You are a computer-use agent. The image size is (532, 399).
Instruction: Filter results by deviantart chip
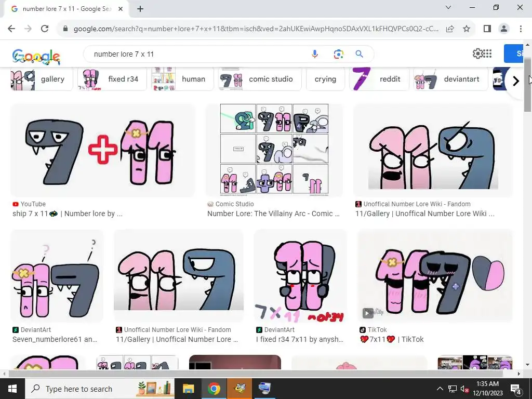(x=451, y=79)
